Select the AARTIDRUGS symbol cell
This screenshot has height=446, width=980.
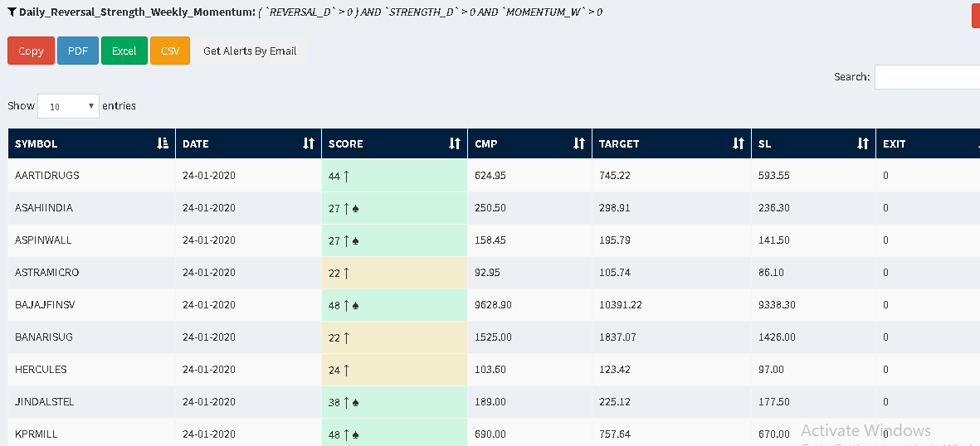(x=92, y=176)
